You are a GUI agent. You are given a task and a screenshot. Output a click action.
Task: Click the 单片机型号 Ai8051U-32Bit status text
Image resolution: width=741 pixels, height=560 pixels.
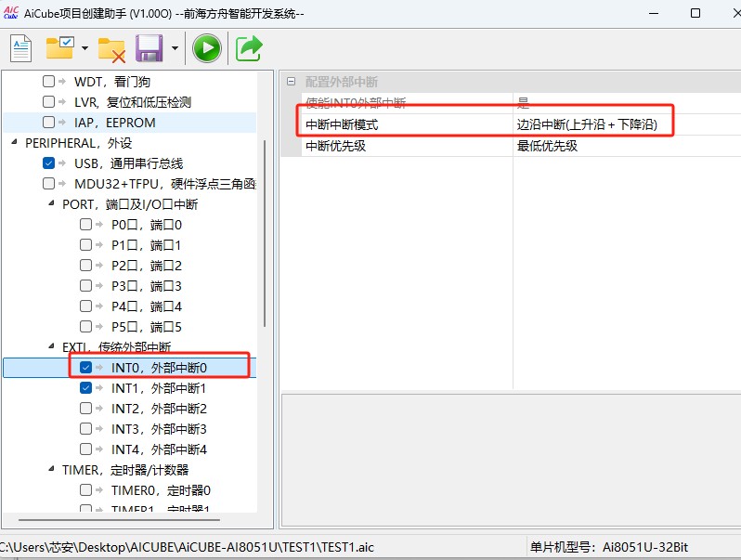click(609, 547)
